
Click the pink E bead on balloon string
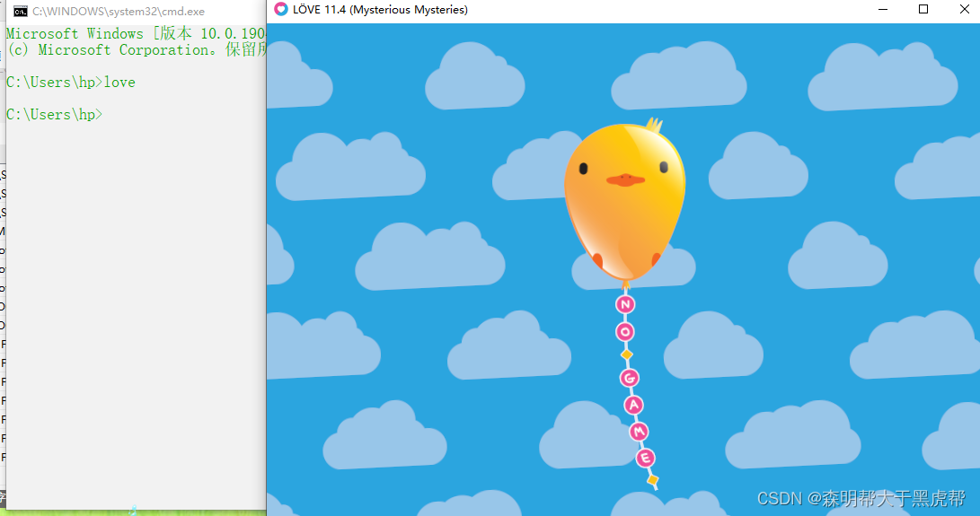click(x=645, y=458)
